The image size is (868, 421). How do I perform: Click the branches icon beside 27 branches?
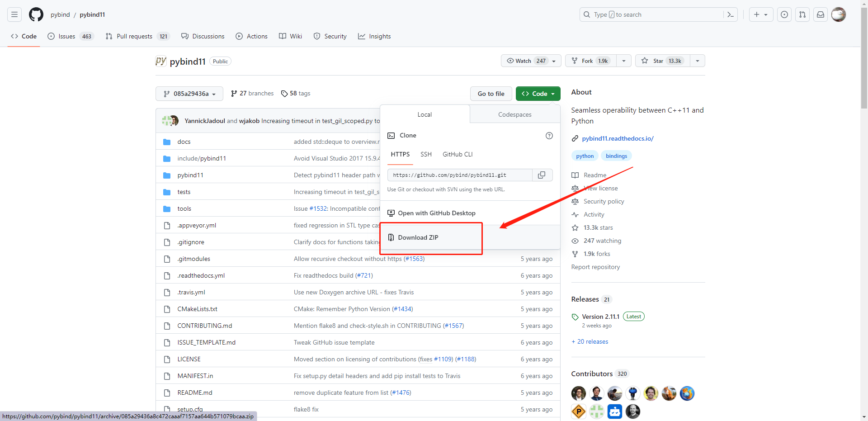tap(234, 94)
